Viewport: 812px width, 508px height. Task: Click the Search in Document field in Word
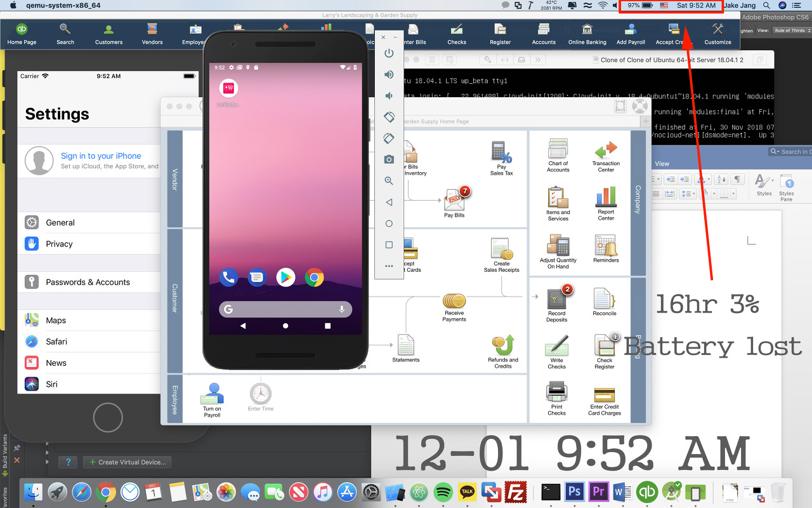point(790,152)
